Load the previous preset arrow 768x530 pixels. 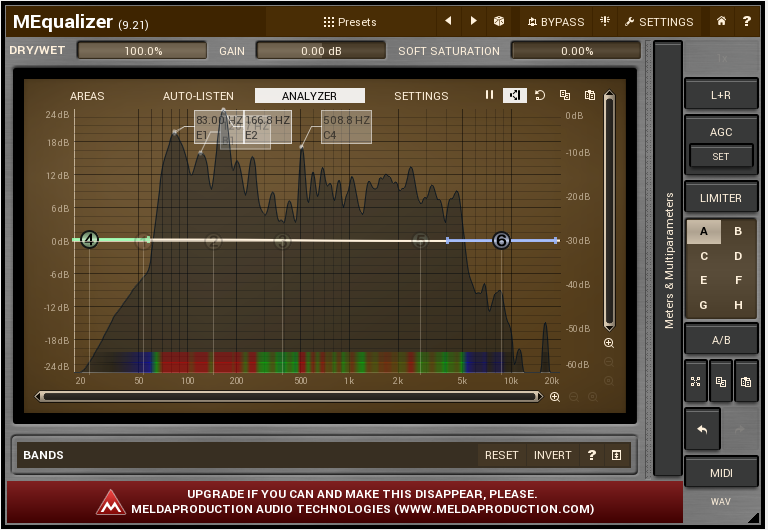[448, 21]
